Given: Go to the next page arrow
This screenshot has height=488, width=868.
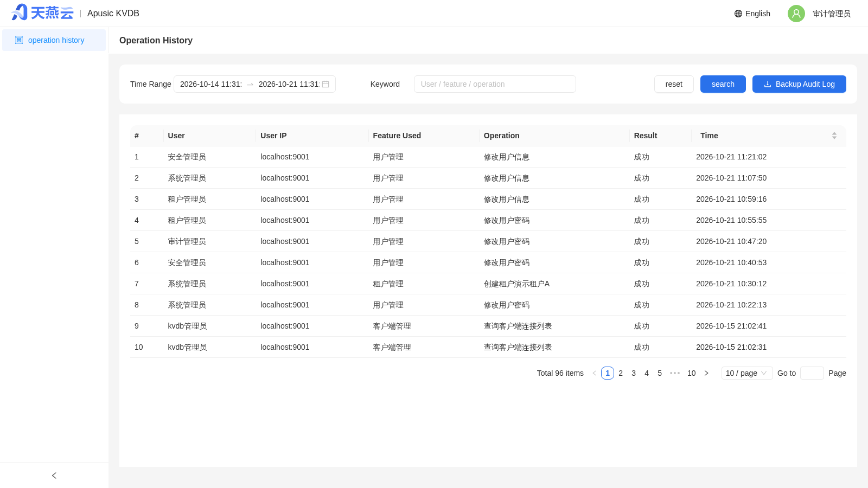Looking at the screenshot, I should (x=706, y=373).
